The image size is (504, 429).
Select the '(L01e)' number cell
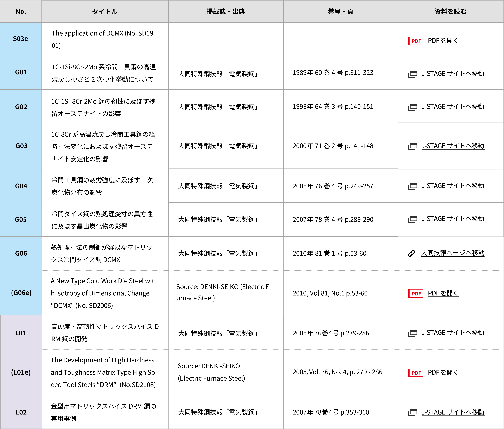(21, 372)
